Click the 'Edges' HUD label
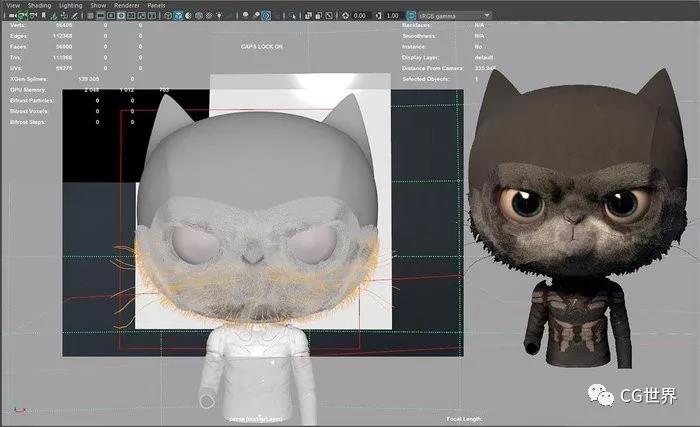700x427 pixels. (x=19, y=36)
